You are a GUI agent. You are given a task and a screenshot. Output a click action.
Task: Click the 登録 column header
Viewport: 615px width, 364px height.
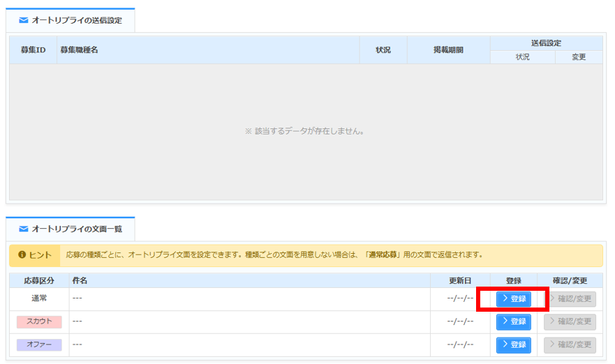(x=513, y=280)
